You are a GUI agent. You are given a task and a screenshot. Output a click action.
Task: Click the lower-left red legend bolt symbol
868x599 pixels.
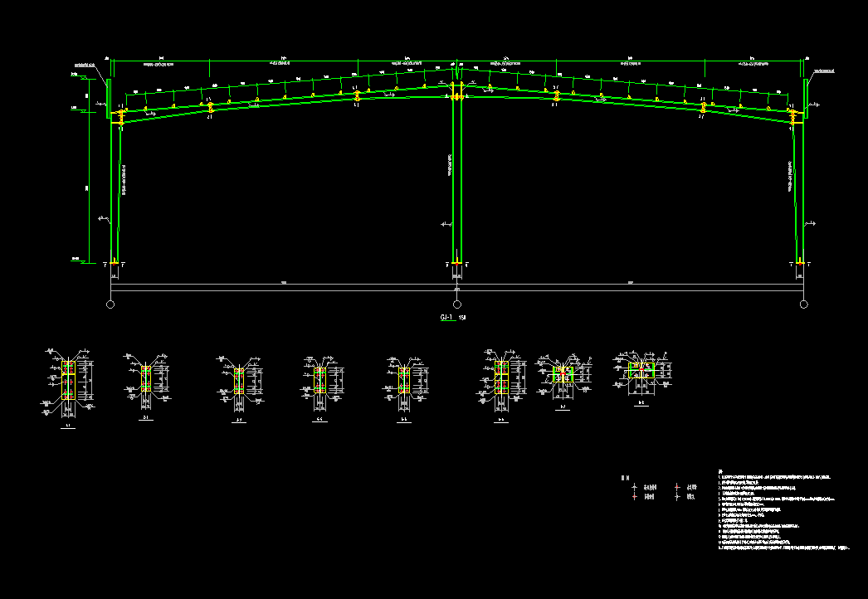(x=634, y=497)
